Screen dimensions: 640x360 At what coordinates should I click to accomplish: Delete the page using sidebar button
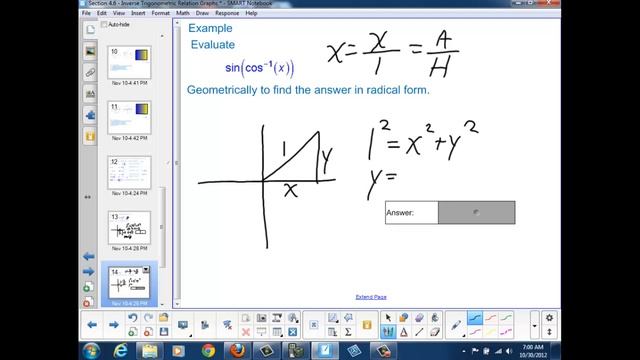click(x=87, y=302)
